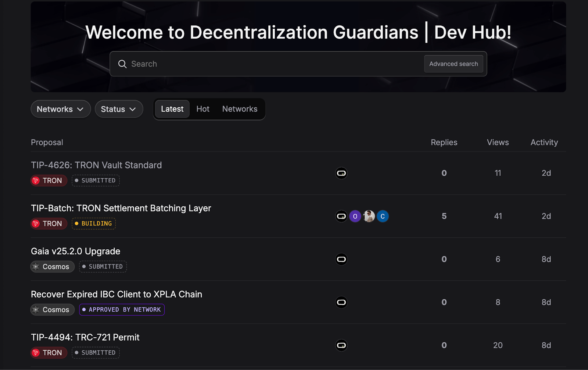Select the Latest tab
Screen dimensions: 588x370
[172, 109]
